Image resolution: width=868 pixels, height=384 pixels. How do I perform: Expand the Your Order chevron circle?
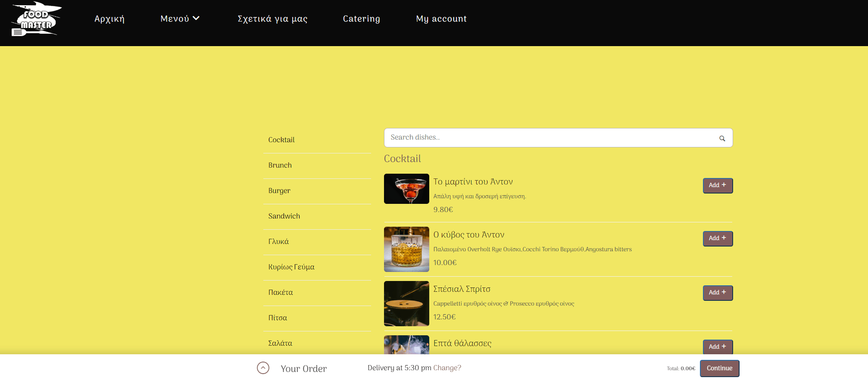tap(263, 368)
